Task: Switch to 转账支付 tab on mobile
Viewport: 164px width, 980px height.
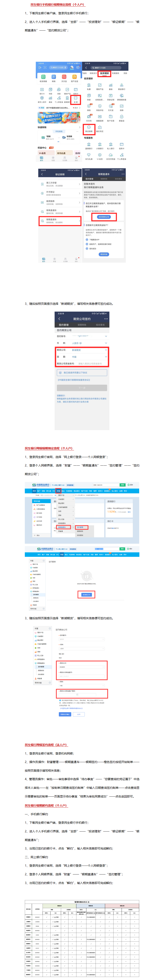Action: point(93,74)
